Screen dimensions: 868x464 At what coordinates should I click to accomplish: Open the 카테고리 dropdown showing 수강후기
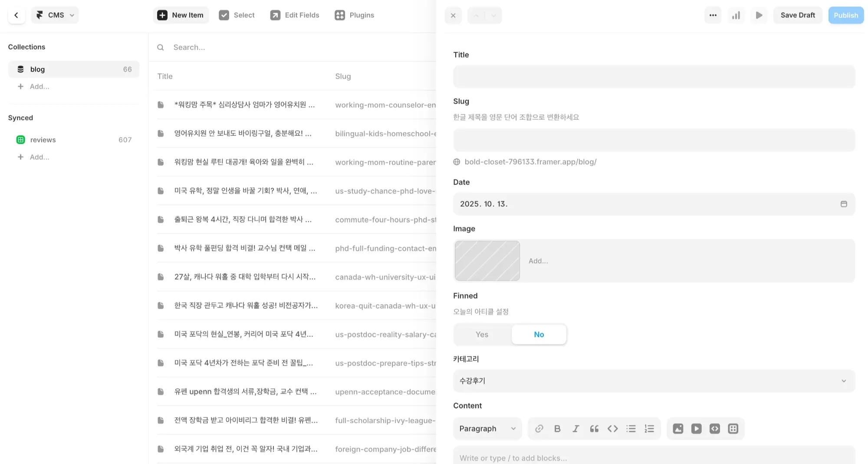point(653,381)
